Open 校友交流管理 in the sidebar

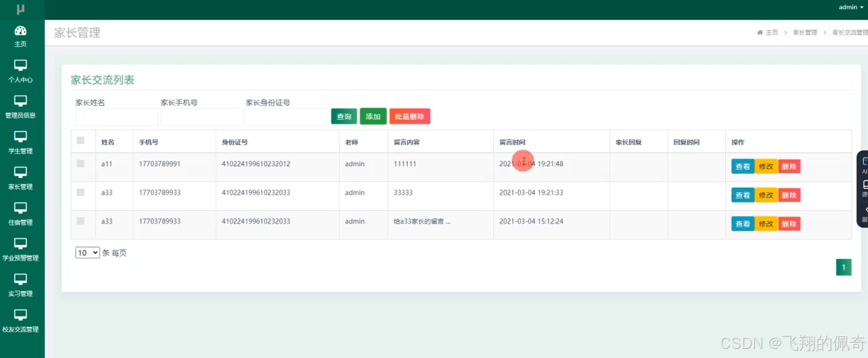tap(21, 321)
